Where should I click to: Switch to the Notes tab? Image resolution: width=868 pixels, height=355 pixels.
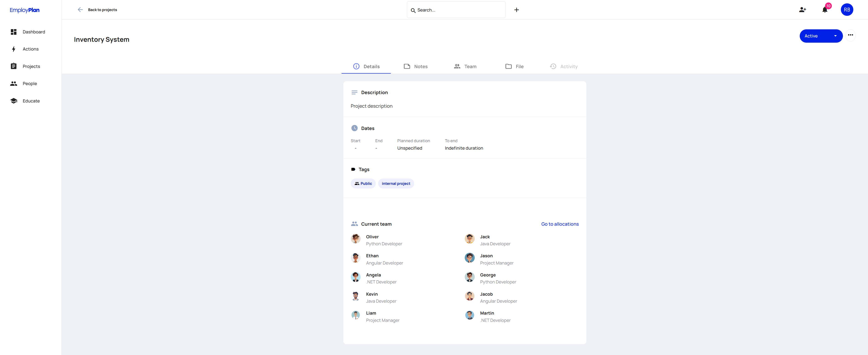point(415,67)
